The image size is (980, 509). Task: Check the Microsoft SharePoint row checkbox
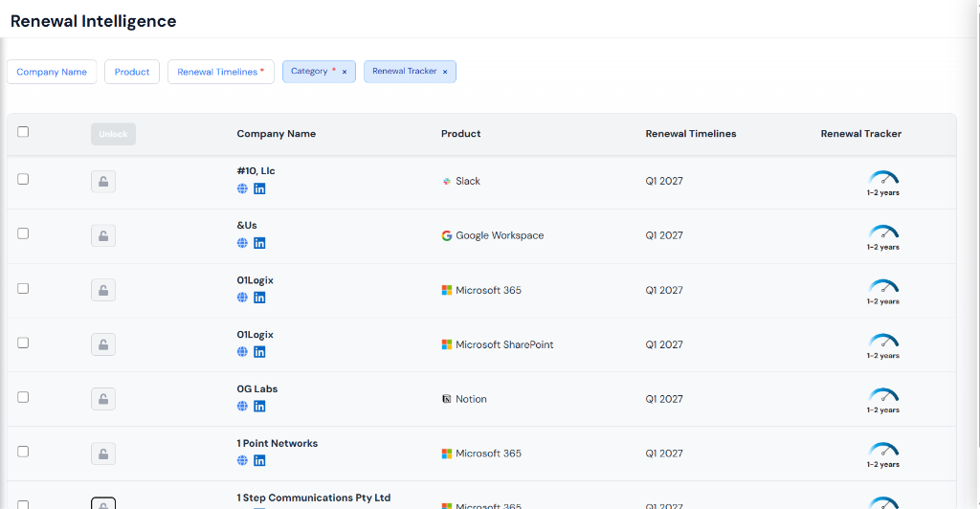tap(23, 343)
